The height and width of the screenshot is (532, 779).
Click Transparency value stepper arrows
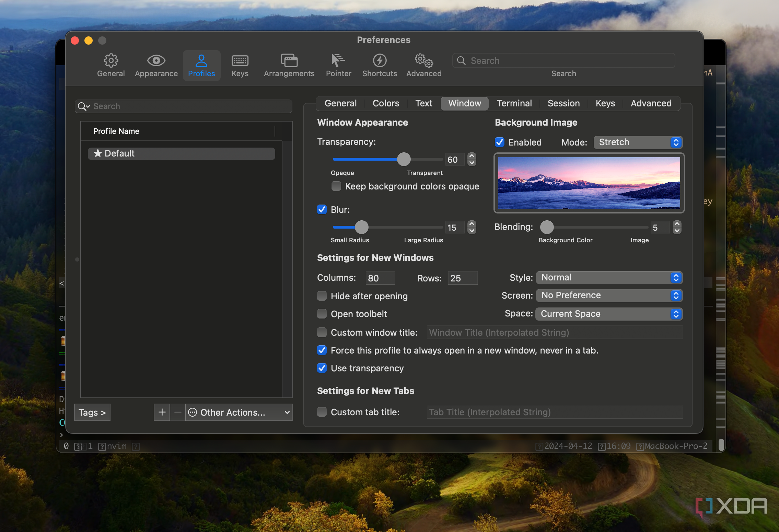[472, 160]
